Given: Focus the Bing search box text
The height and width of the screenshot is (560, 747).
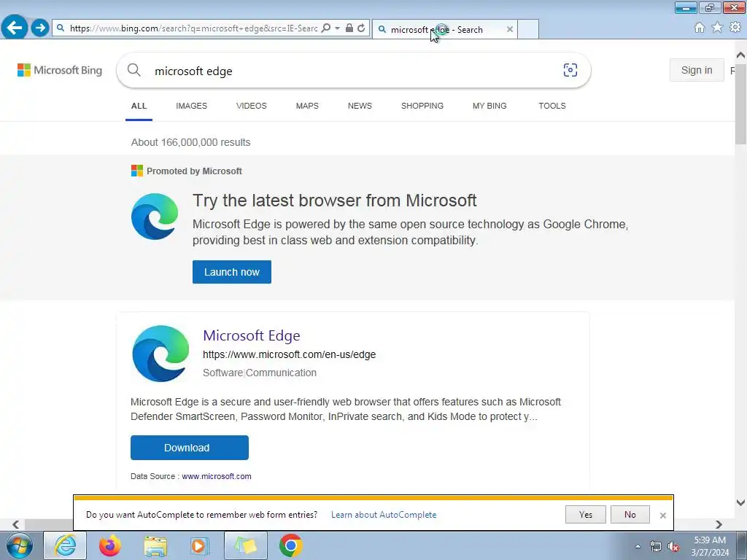Looking at the screenshot, I should (x=193, y=71).
